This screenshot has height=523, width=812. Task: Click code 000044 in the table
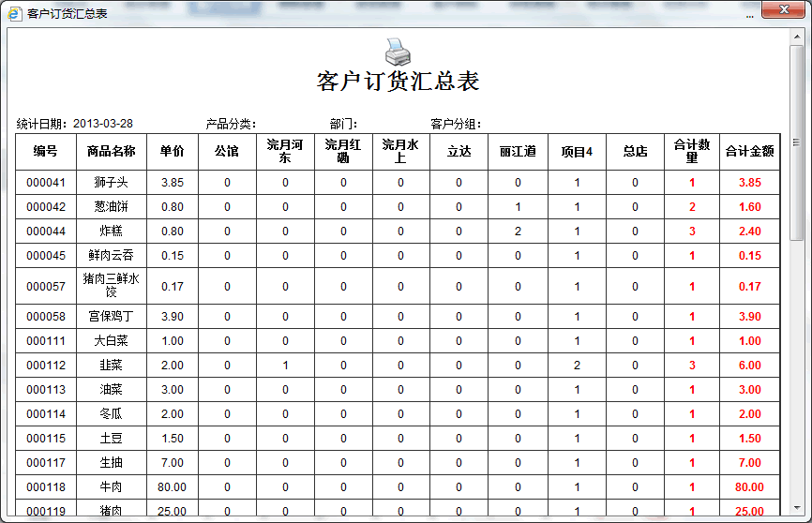coord(46,231)
